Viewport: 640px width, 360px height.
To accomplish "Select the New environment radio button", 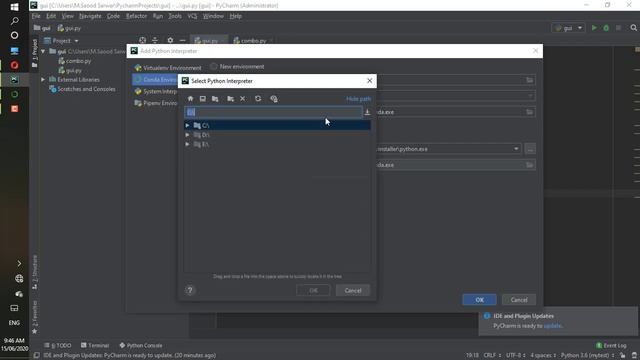I will coord(213,67).
